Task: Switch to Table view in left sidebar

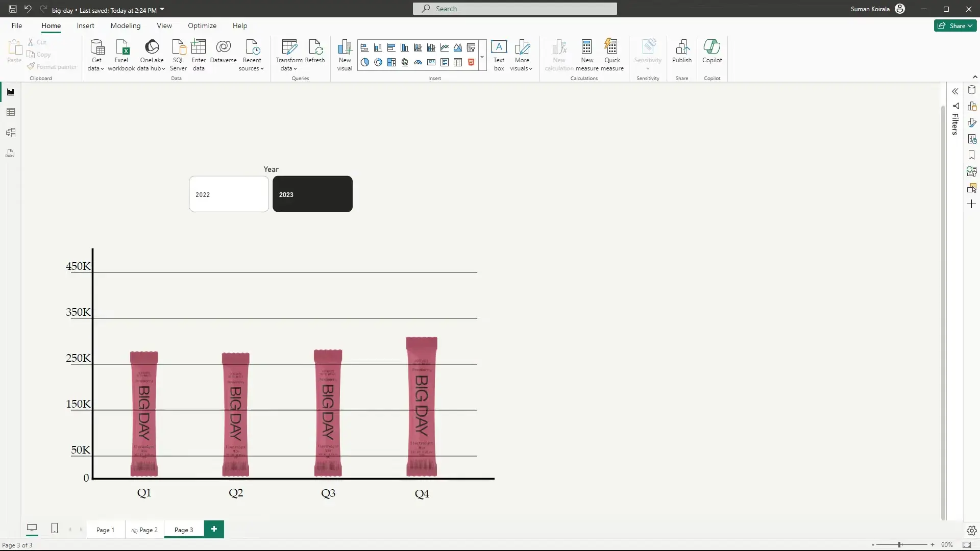Action: tap(11, 112)
